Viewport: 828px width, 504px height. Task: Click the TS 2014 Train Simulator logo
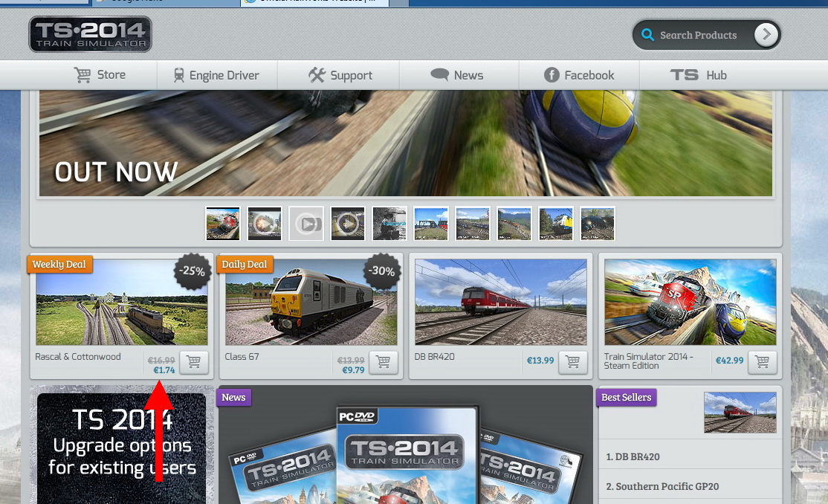click(90, 34)
